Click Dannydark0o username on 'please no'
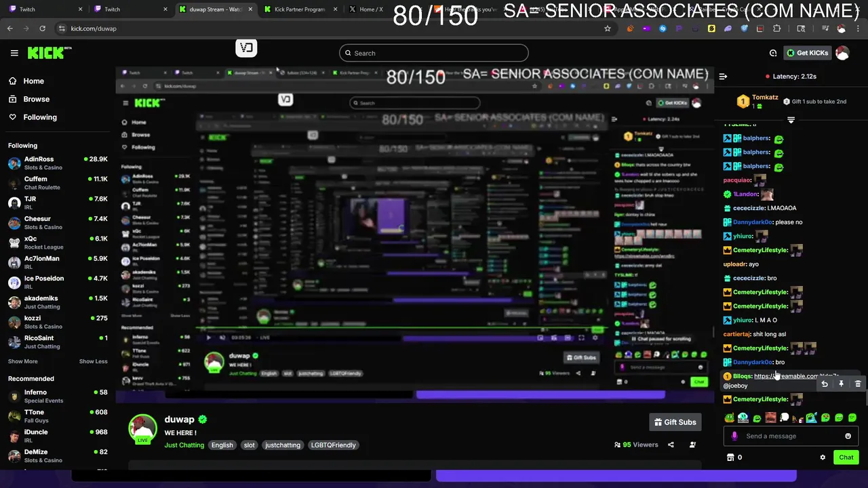This screenshot has width=868, height=488. [x=753, y=222]
